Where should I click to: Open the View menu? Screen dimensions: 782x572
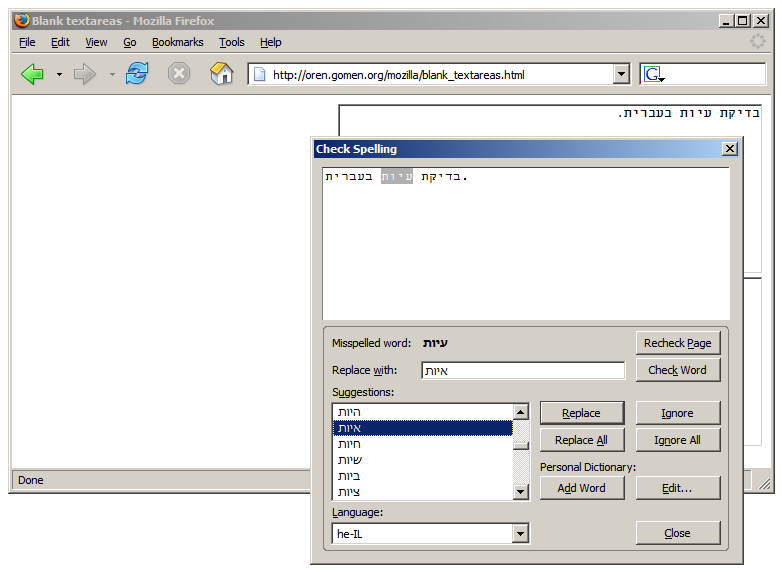[96, 42]
